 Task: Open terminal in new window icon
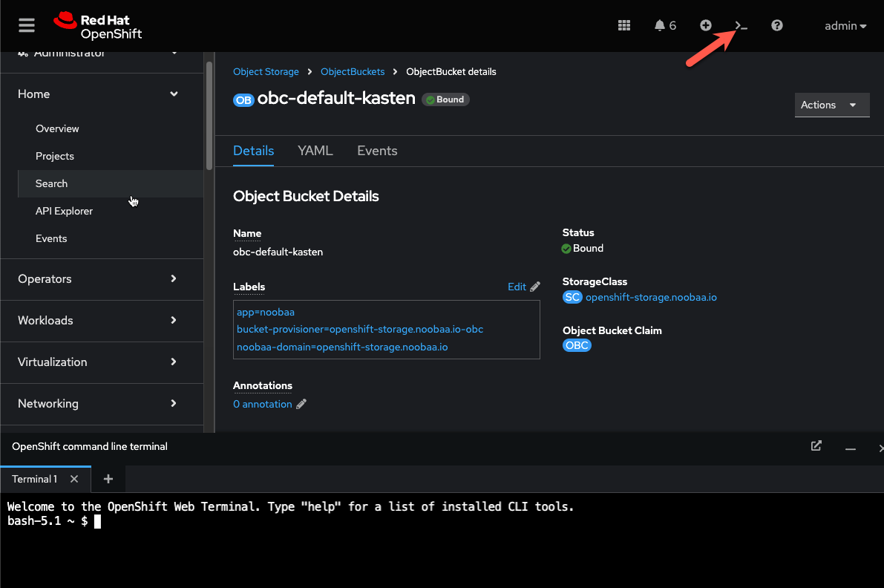point(816,446)
